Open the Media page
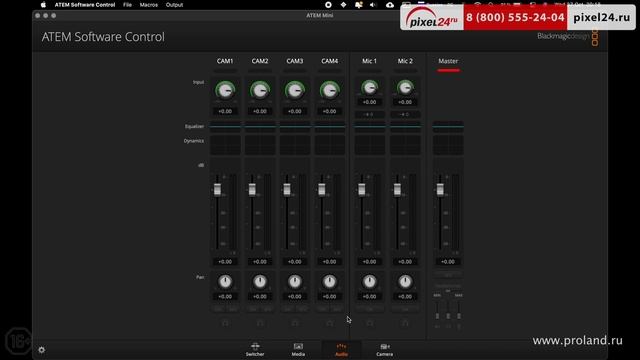This screenshot has height=360, width=640. (298, 350)
